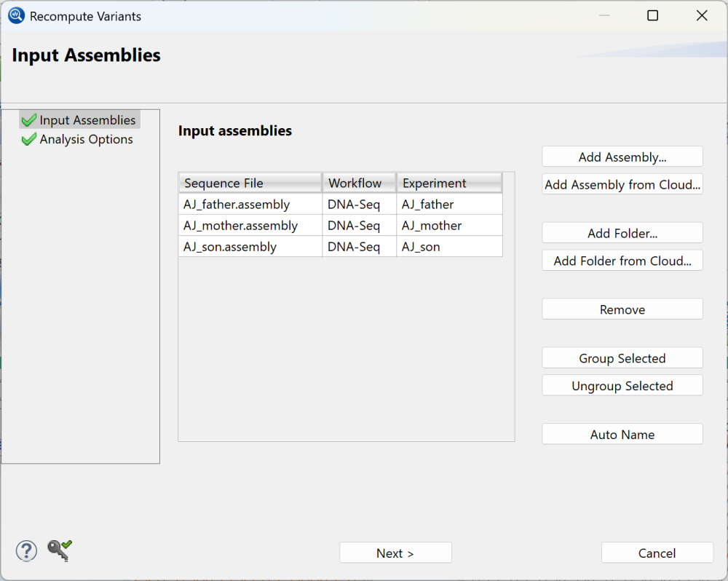Click the Remove button
The height and width of the screenshot is (581, 728).
pyautogui.click(x=622, y=309)
